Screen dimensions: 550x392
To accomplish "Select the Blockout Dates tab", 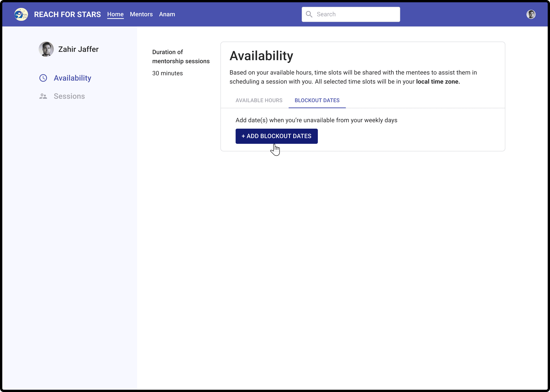I will click(x=317, y=100).
